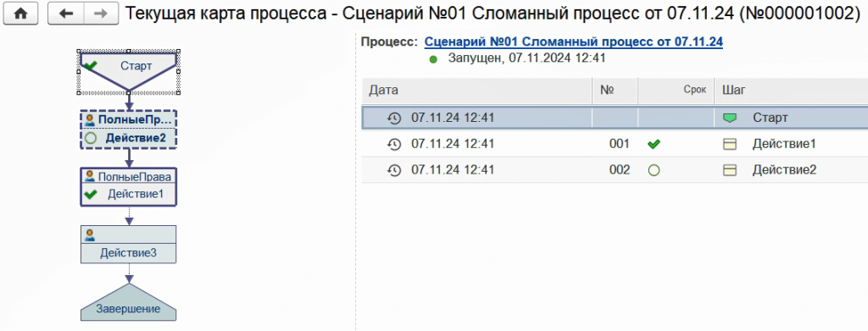Screen dimensions: 868x331
Task: Select the Действие1 row in the table
Action: point(615,144)
